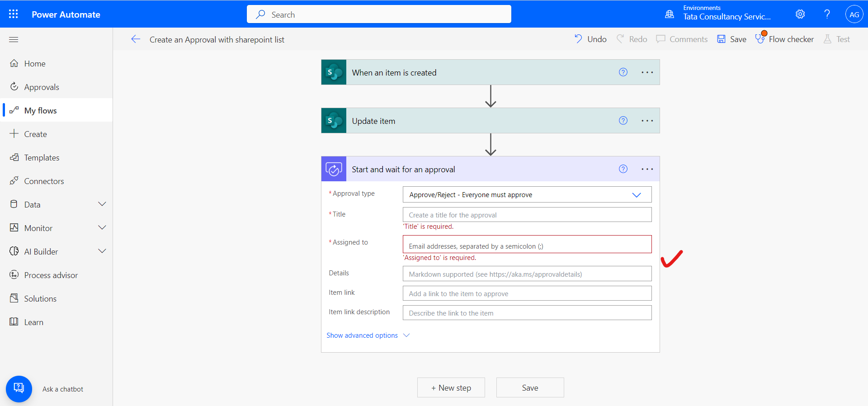Click the Save button below the flow
The height and width of the screenshot is (406, 868).
coord(530,388)
